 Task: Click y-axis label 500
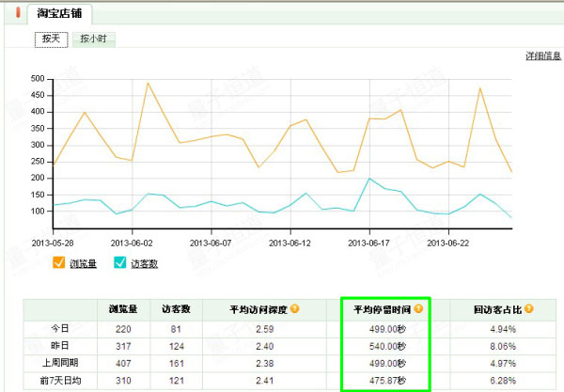click(x=38, y=78)
